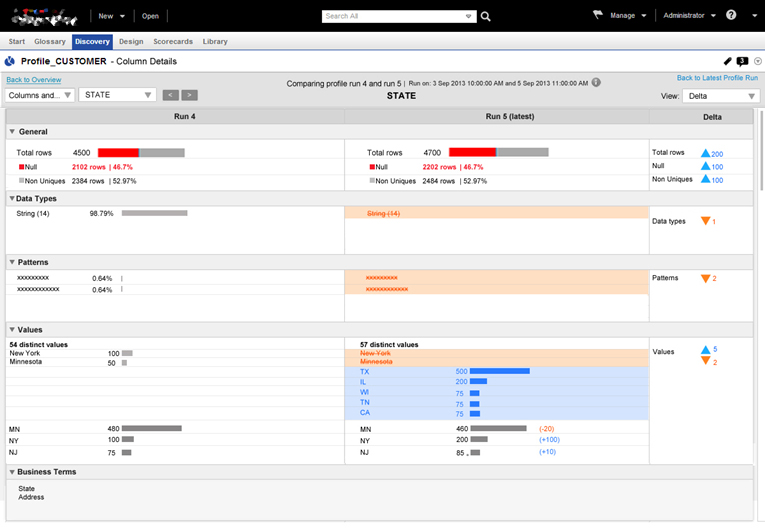The height and width of the screenshot is (528, 765).
Task: Switch to the Scorecards tab
Action: coord(173,41)
